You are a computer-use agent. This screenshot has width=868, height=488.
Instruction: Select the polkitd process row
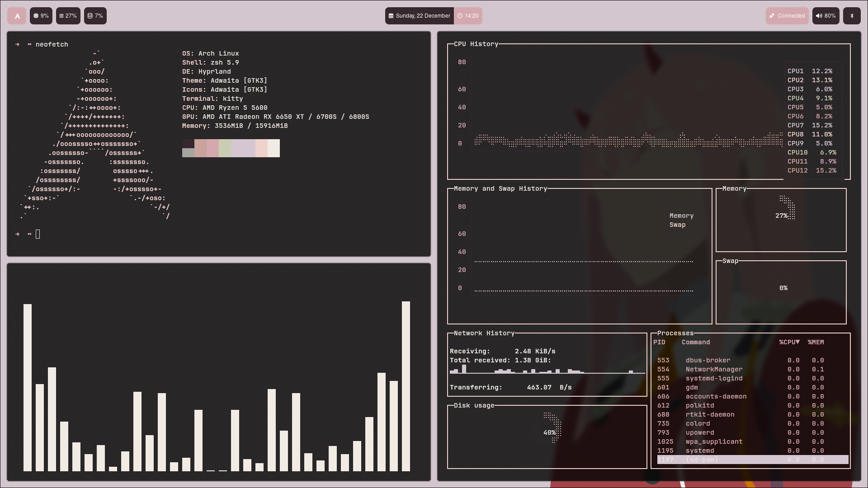(753, 406)
